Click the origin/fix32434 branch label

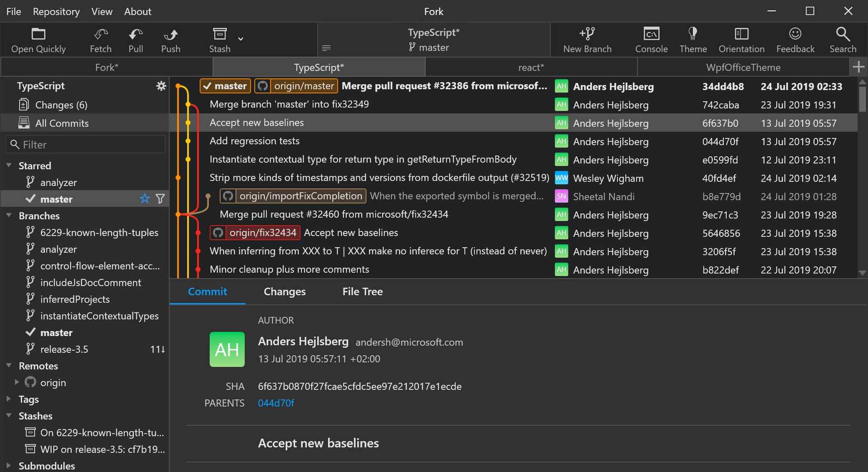(x=255, y=232)
